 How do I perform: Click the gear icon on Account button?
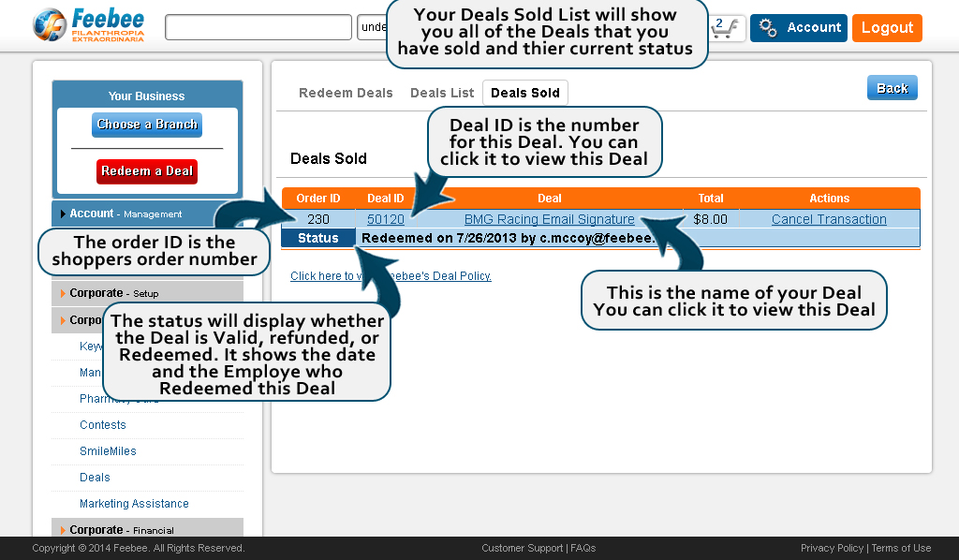(x=768, y=28)
